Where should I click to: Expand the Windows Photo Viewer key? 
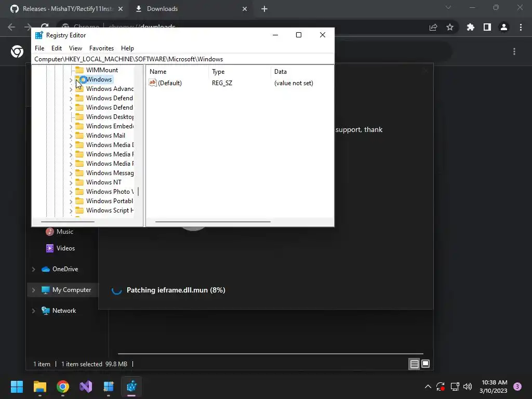coord(71,192)
